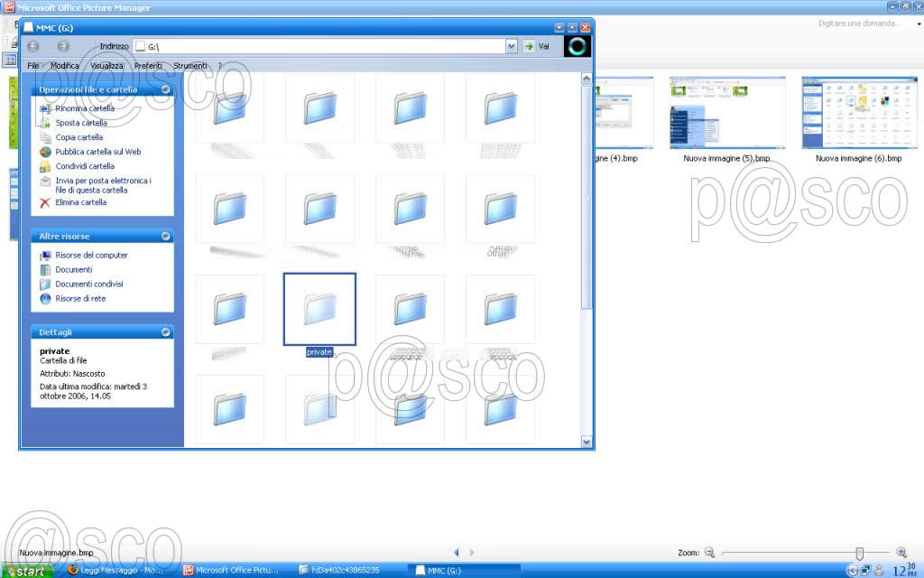924x578 pixels.
Task: Click the Forward arrow in MMC window
Action: point(63,46)
